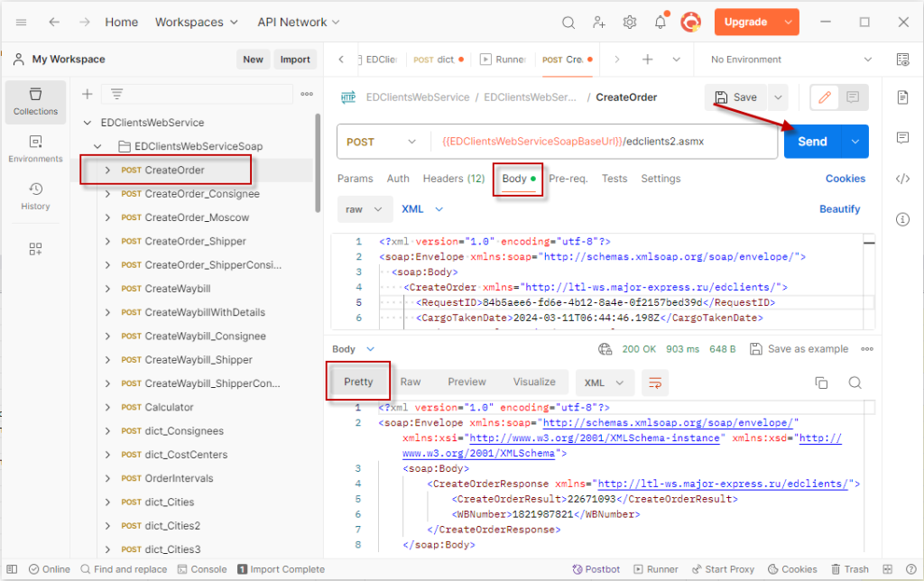Open the Upgrade dropdown arrow

coord(789,23)
